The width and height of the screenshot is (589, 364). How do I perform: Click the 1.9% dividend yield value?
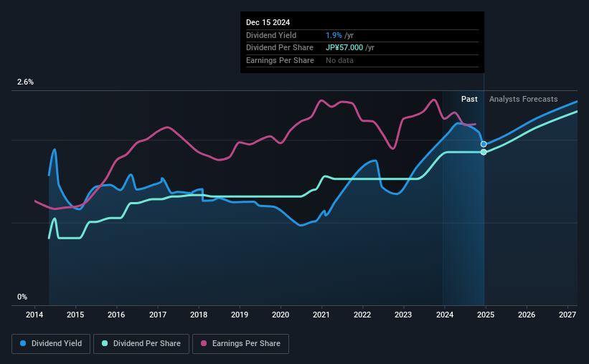point(334,35)
